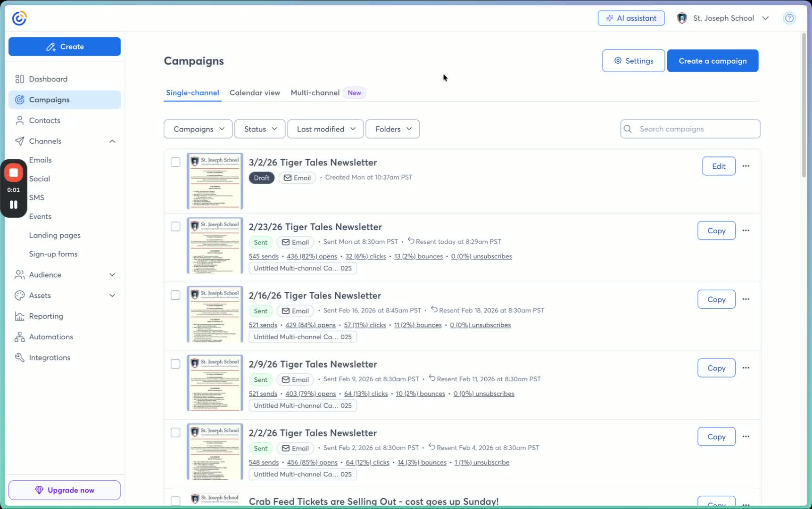812x509 pixels.
Task: Click the Create a campaign button
Action: point(713,61)
